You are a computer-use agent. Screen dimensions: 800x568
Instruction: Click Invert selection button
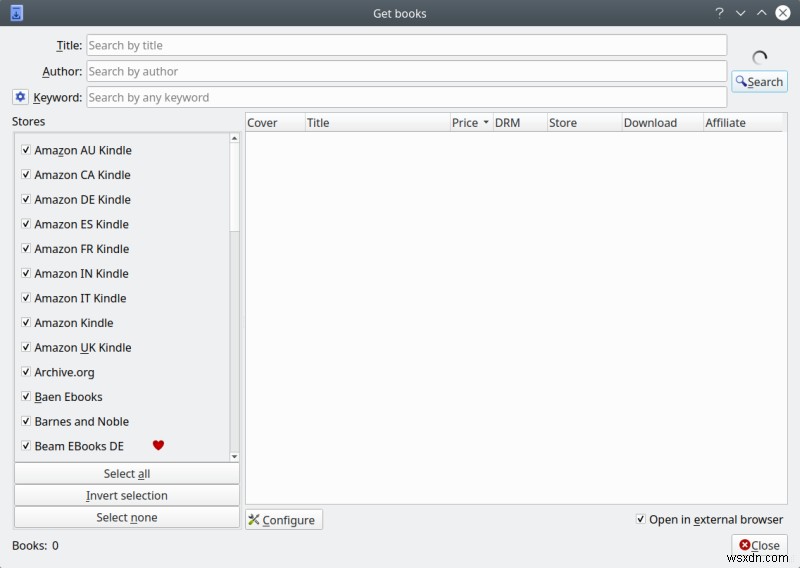click(127, 496)
